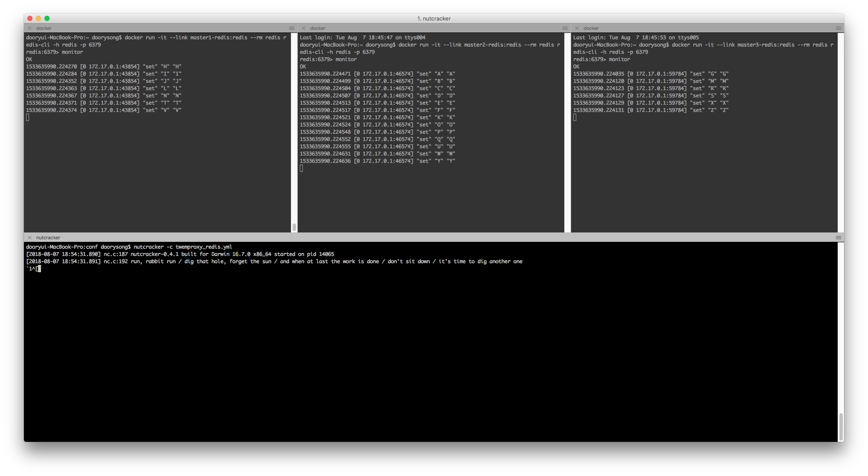
Task: Minimize the window with the yellow button
Action: point(38,18)
